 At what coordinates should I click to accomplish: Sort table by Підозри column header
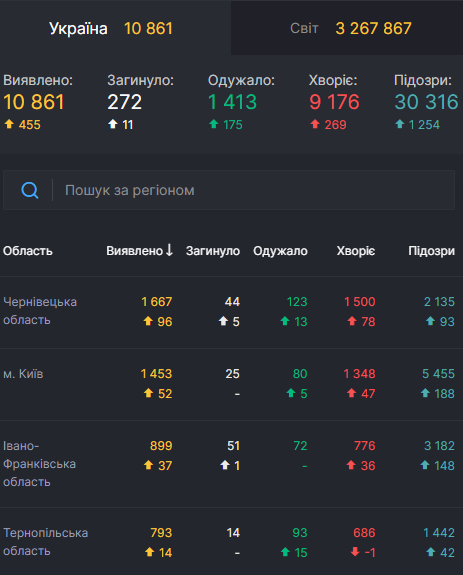click(x=431, y=251)
